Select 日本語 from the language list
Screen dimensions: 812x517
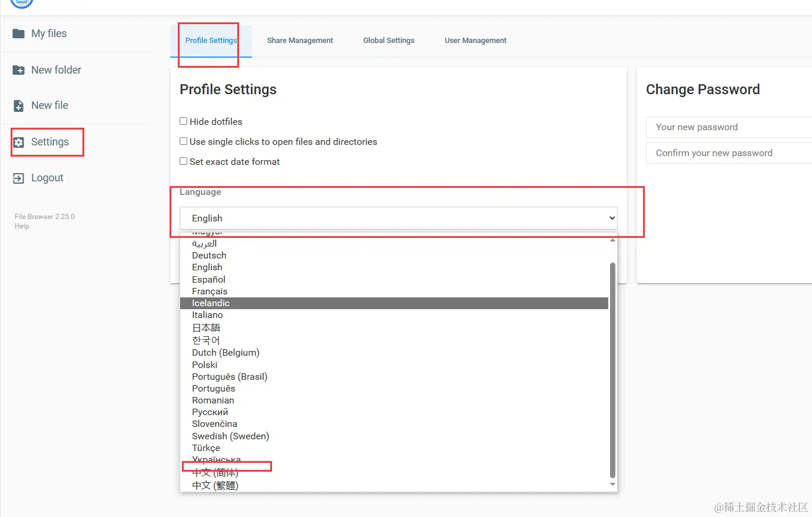click(x=394, y=328)
